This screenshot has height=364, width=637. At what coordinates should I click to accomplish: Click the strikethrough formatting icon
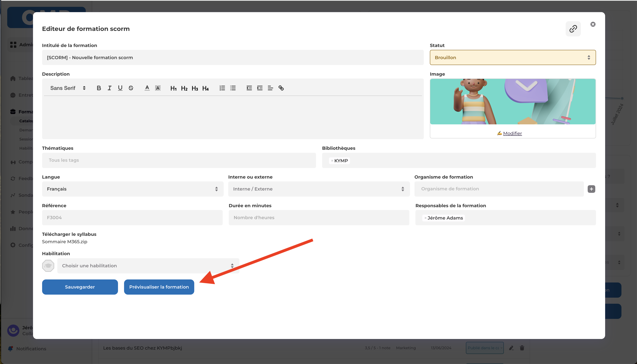[131, 88]
